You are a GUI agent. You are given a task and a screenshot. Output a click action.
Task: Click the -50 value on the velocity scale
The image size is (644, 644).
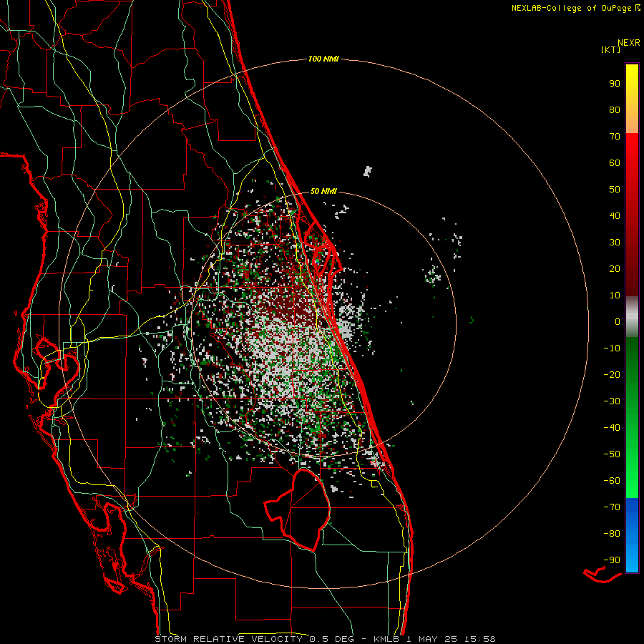(612, 454)
